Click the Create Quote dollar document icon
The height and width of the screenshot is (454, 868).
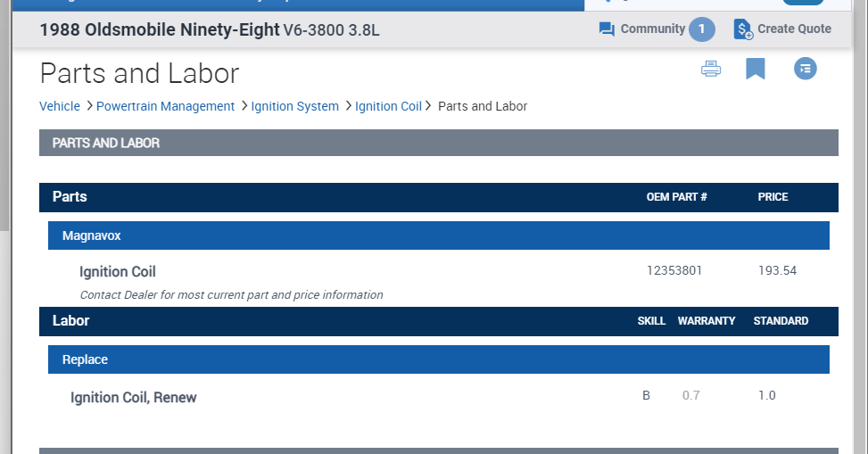pos(743,29)
